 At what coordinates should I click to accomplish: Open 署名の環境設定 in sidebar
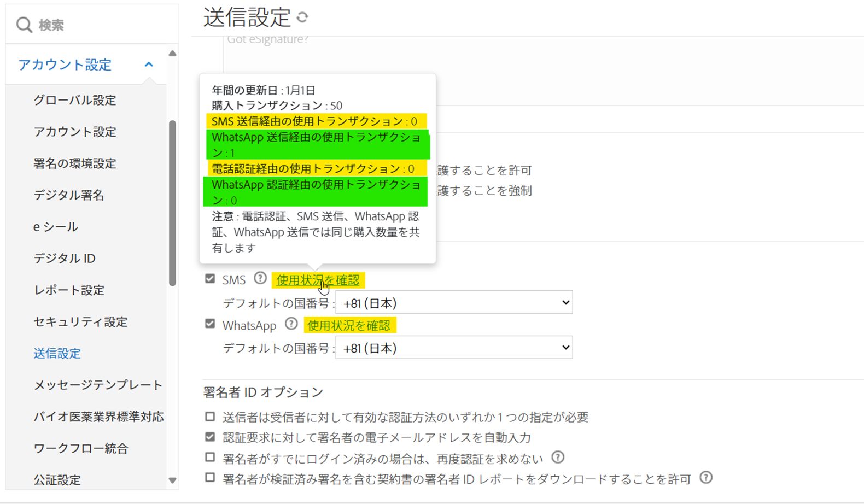(x=75, y=163)
